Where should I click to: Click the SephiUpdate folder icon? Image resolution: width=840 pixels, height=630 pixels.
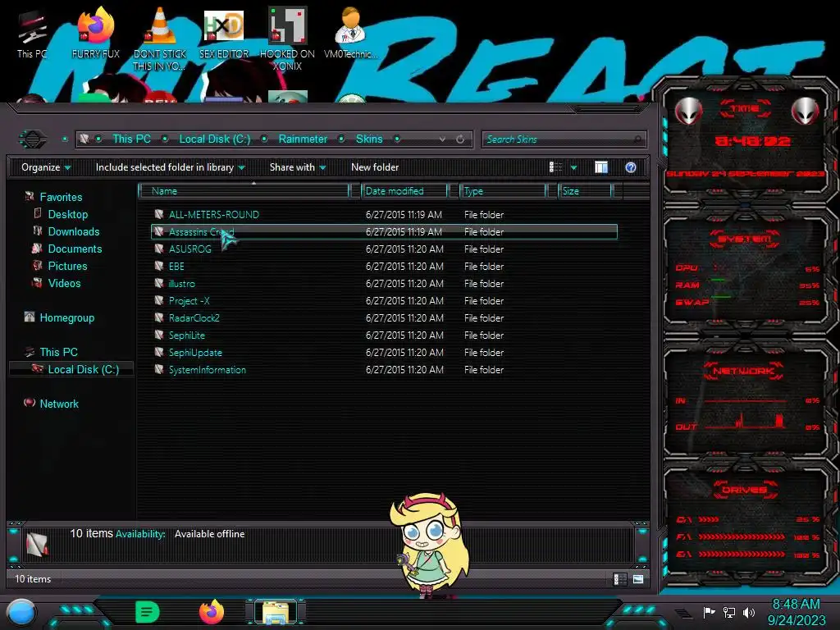point(158,352)
